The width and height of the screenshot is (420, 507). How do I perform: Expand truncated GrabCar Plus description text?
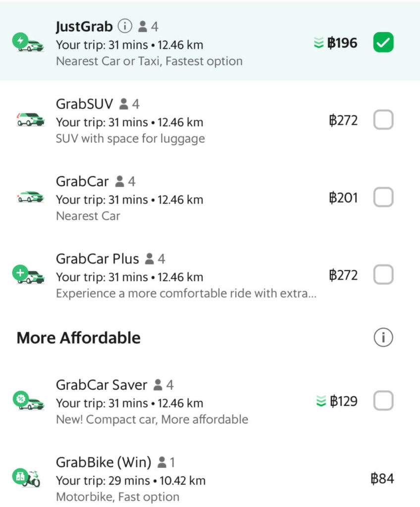186,293
